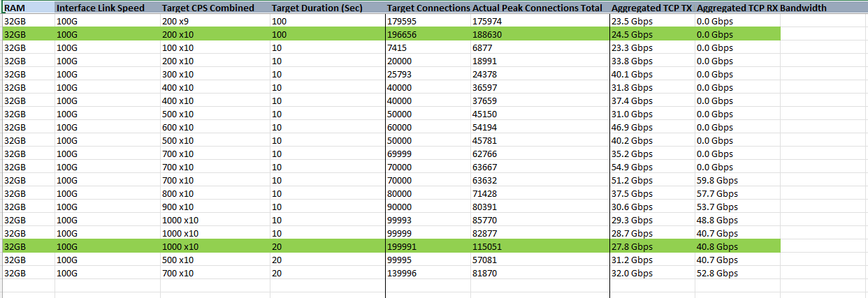Click Actual Peak Connections Total header
This screenshot has width=868, height=298.
coord(540,8)
